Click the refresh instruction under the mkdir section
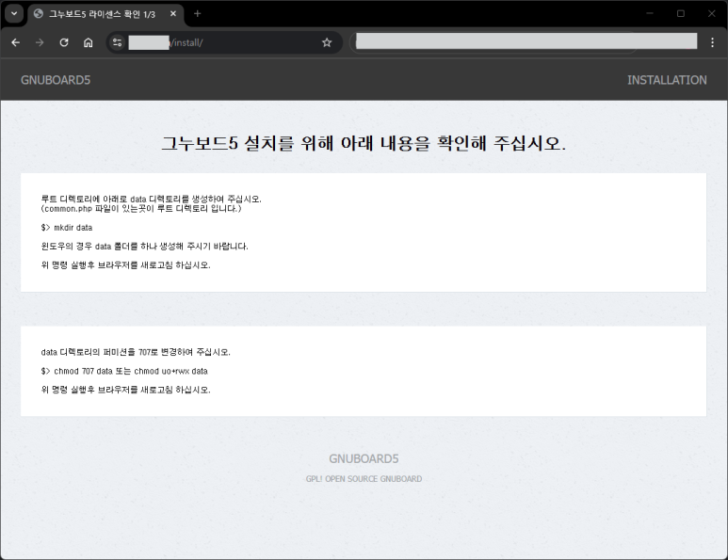The image size is (728, 560). tap(126, 265)
